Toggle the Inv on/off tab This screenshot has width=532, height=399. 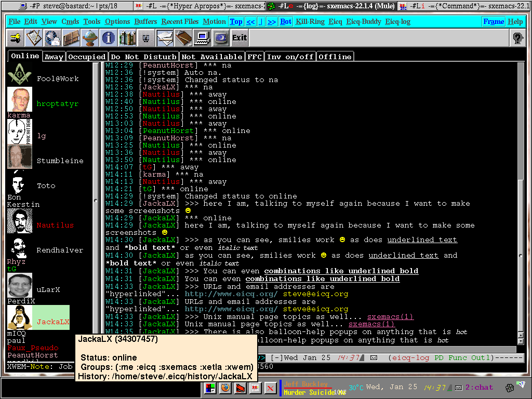coord(290,57)
